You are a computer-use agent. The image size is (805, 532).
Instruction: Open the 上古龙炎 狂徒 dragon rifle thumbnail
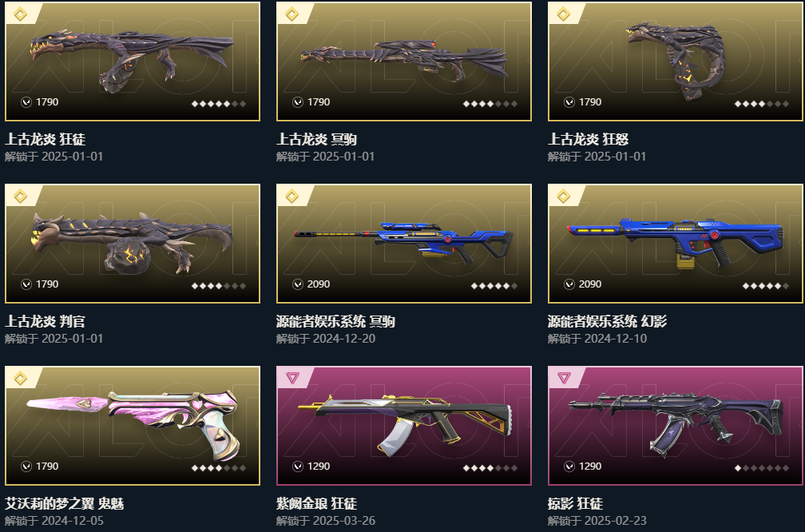[x=133, y=61]
